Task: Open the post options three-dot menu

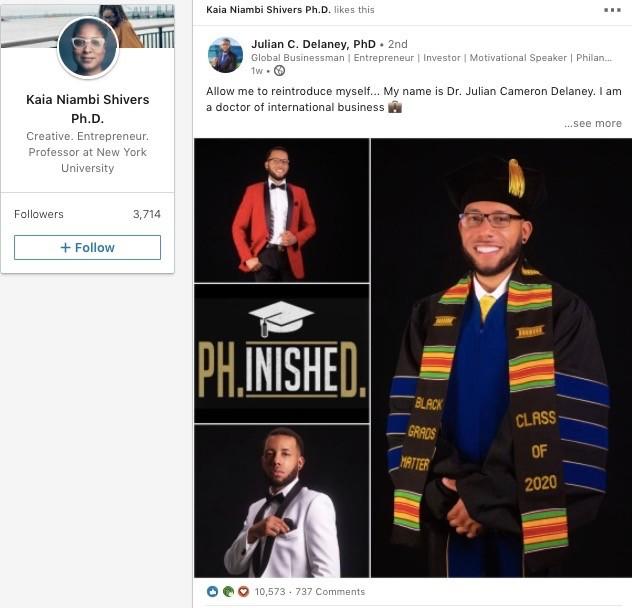Action: pyautogui.click(x=612, y=10)
